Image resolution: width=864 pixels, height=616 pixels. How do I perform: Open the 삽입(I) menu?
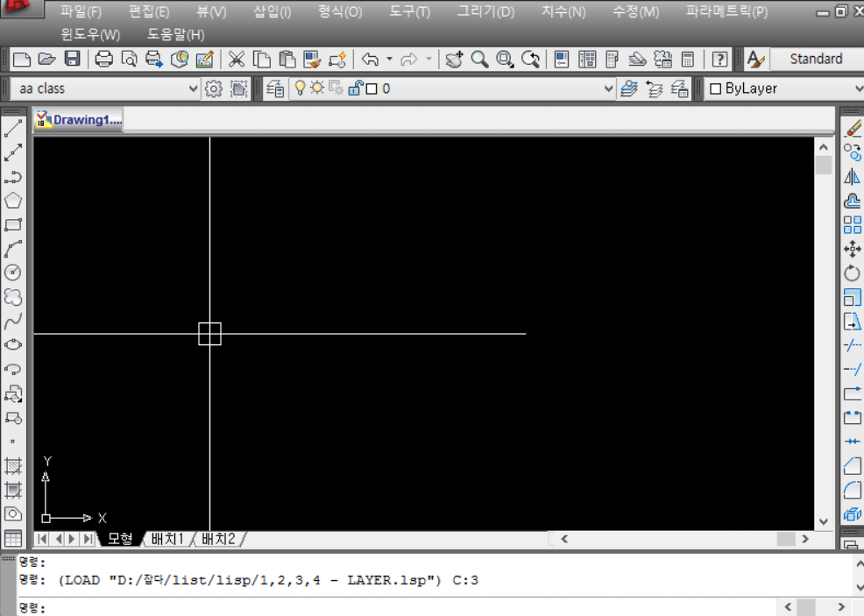click(273, 11)
